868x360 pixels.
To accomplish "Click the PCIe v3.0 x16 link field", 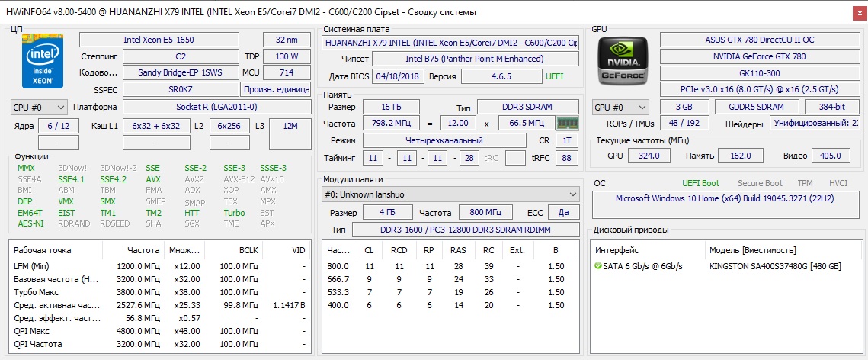I will [760, 89].
